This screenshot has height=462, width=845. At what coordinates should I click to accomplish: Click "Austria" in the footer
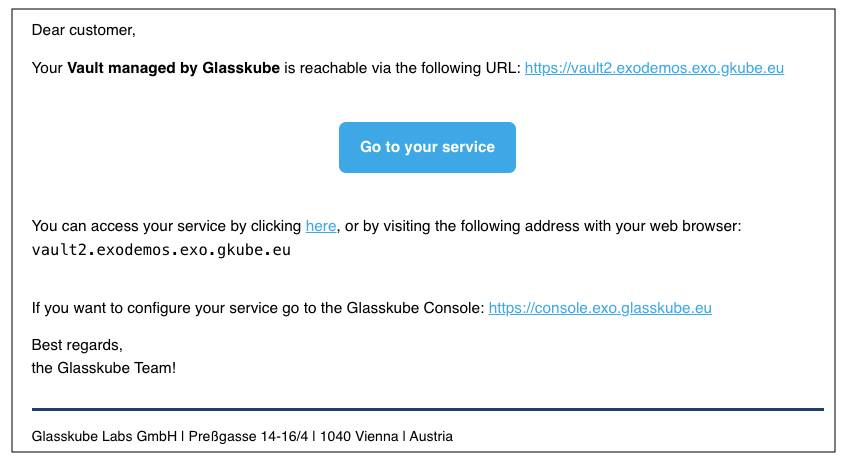click(x=431, y=437)
